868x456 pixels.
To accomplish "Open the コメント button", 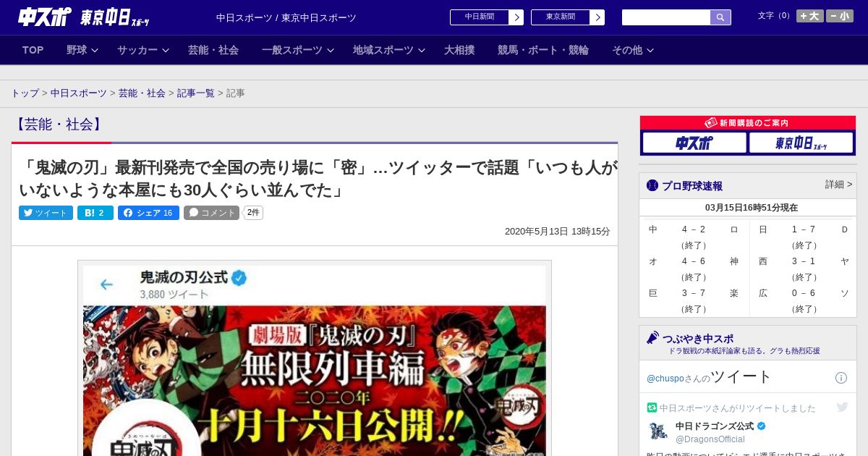I will click(x=211, y=213).
